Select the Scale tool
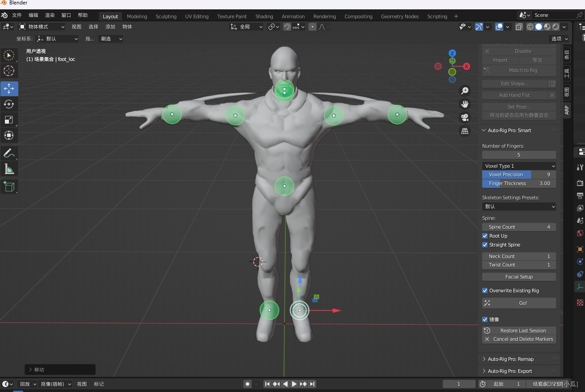Screen dimensions: 585x392 pos(9,120)
